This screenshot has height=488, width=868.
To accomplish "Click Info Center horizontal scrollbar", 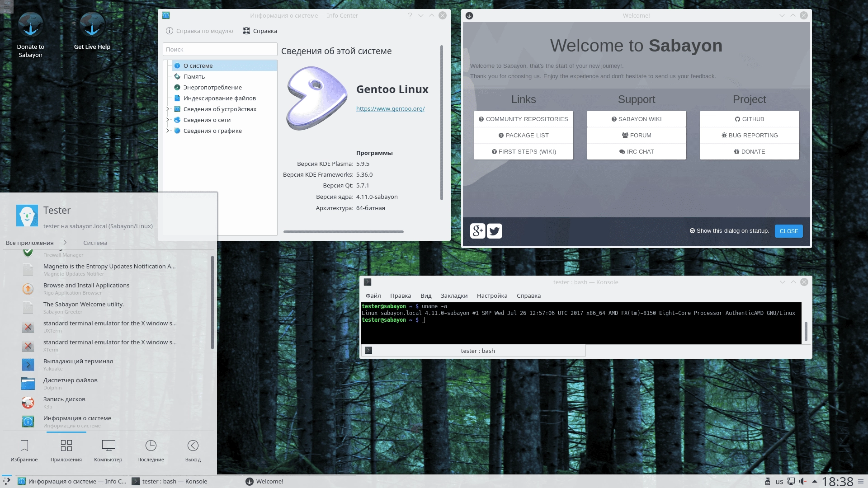I will 344,232.
